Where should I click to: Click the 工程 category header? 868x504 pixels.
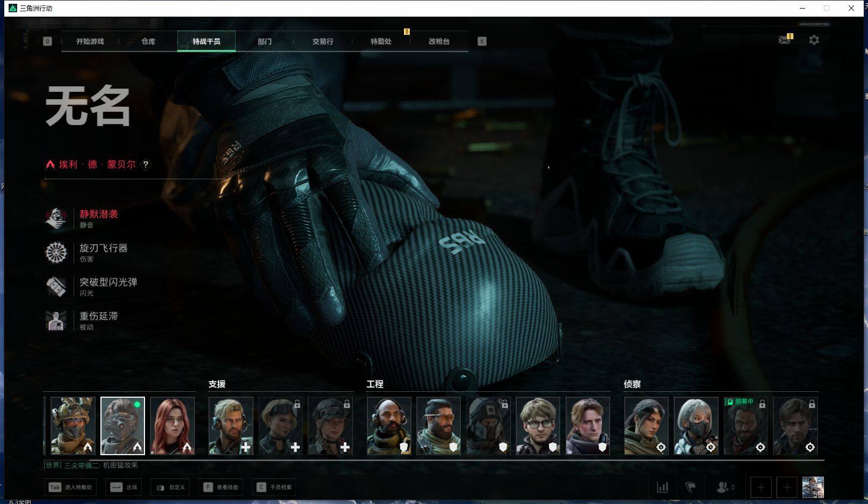375,384
